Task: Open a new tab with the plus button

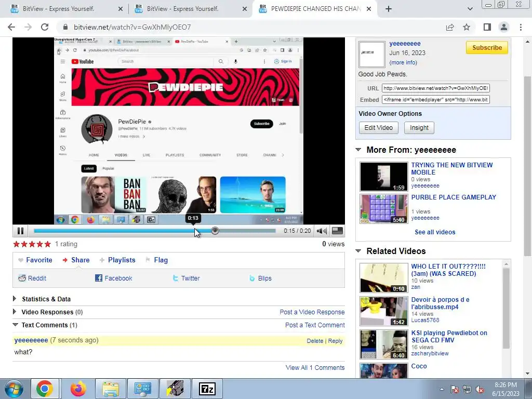Action: pos(389,9)
